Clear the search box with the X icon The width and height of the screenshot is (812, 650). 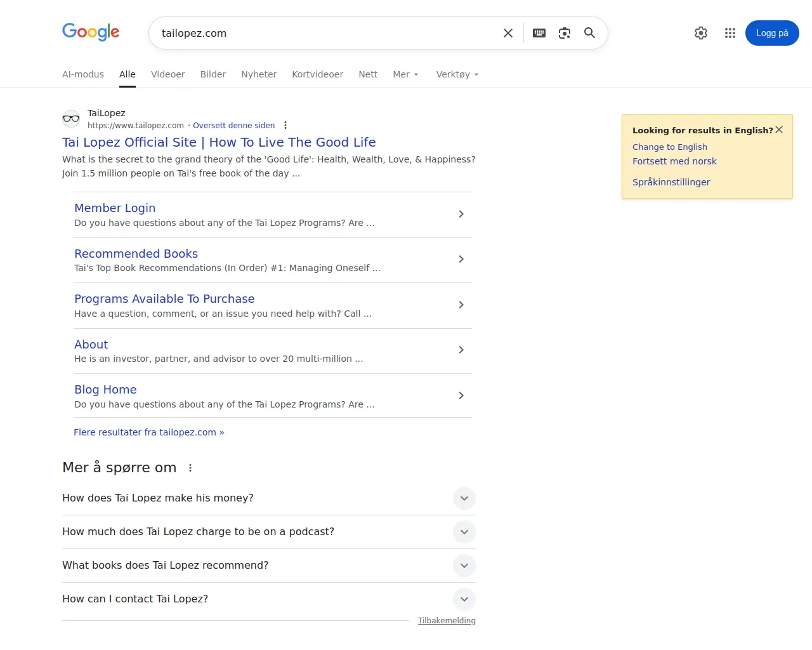508,33
